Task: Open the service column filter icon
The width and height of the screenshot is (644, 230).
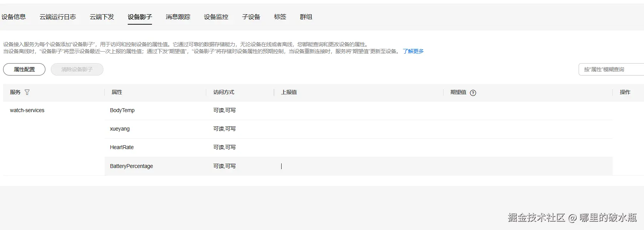Action: coord(27,92)
